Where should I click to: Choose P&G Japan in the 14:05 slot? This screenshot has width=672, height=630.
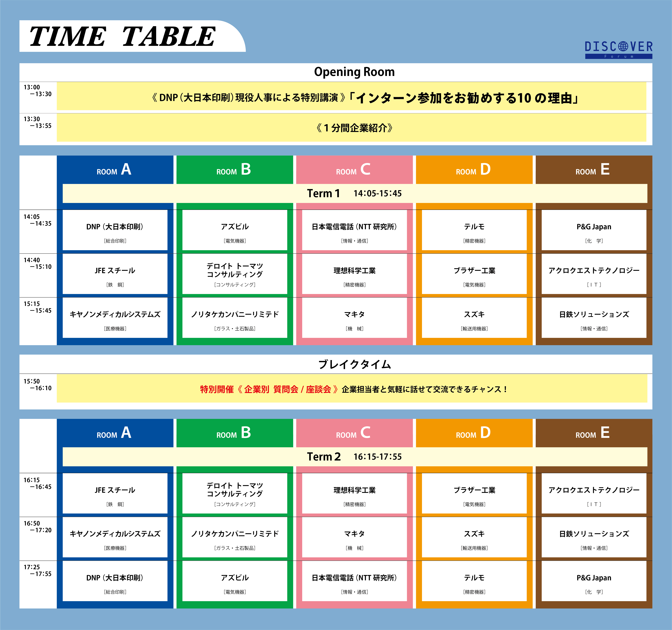click(x=594, y=230)
